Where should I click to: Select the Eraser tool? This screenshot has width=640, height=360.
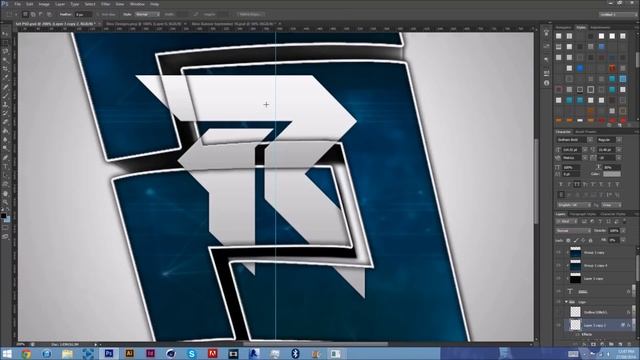pyautogui.click(x=5, y=122)
